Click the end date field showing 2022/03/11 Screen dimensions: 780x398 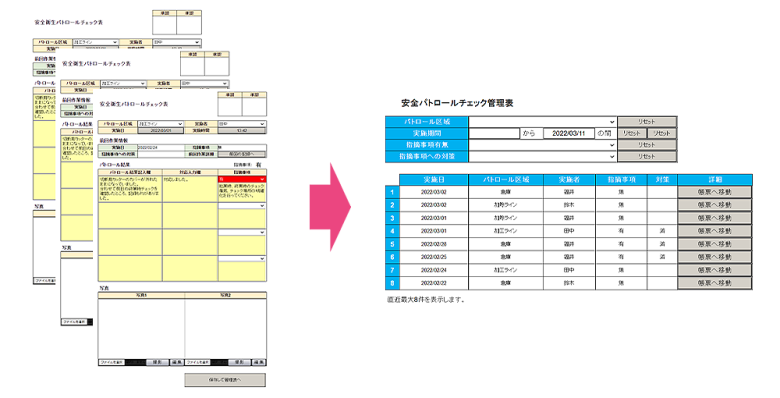569,133
